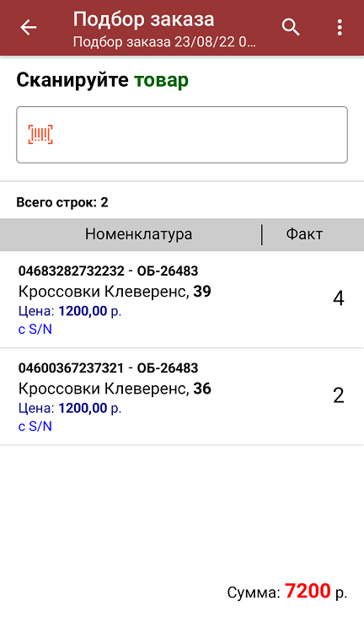
Task: Select the Факт column header
Action: (x=304, y=234)
